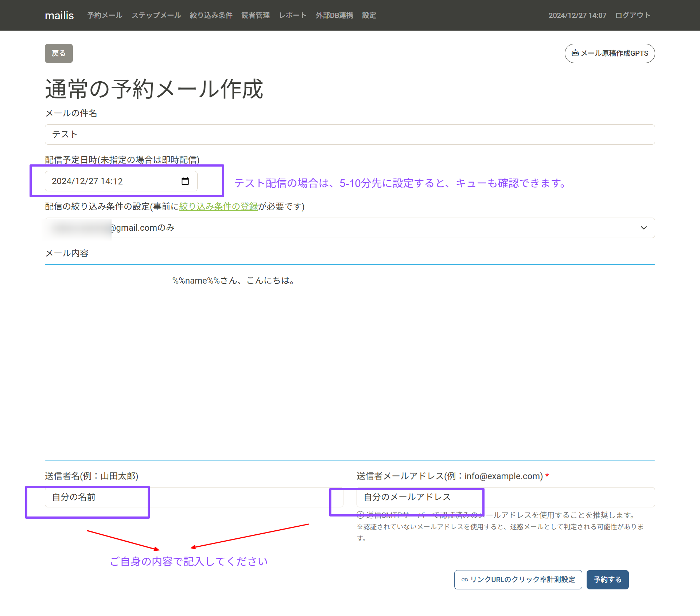This screenshot has width=700, height=616.
Task: Go to ステップメール menu item
Action: 156,15
